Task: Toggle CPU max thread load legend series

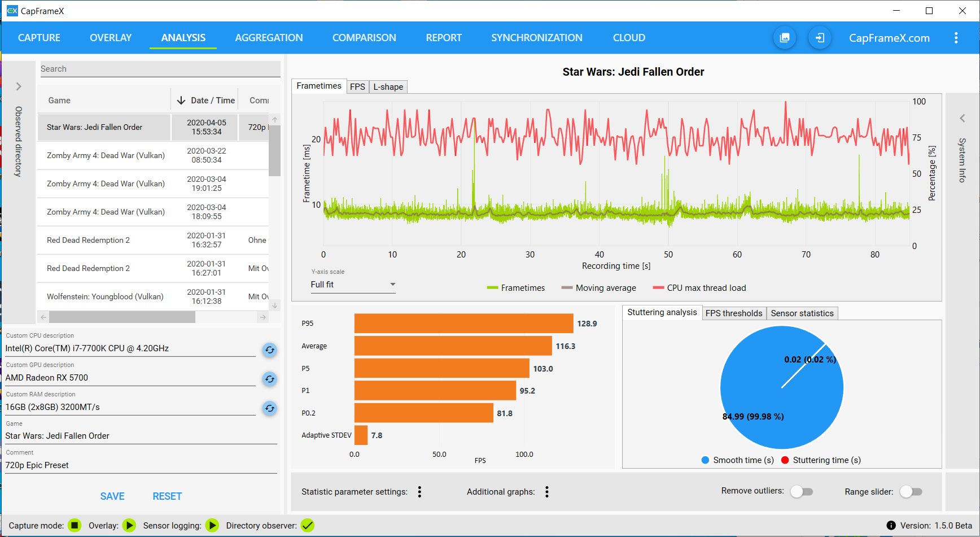Action: tap(699, 288)
